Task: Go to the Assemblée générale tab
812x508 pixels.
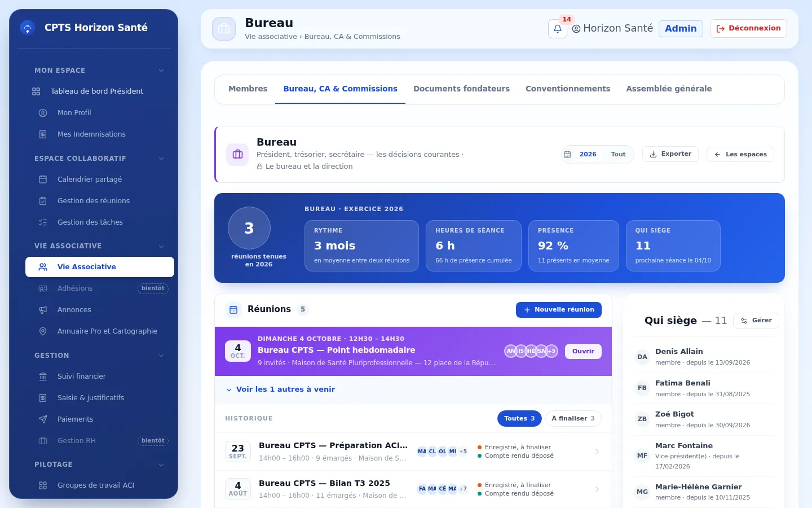Action: point(669,89)
